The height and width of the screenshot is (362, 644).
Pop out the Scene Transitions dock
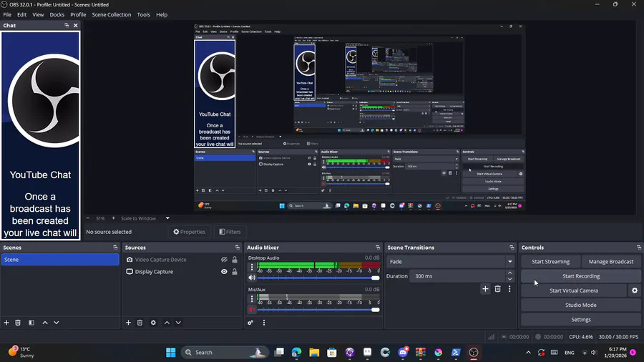point(512,248)
